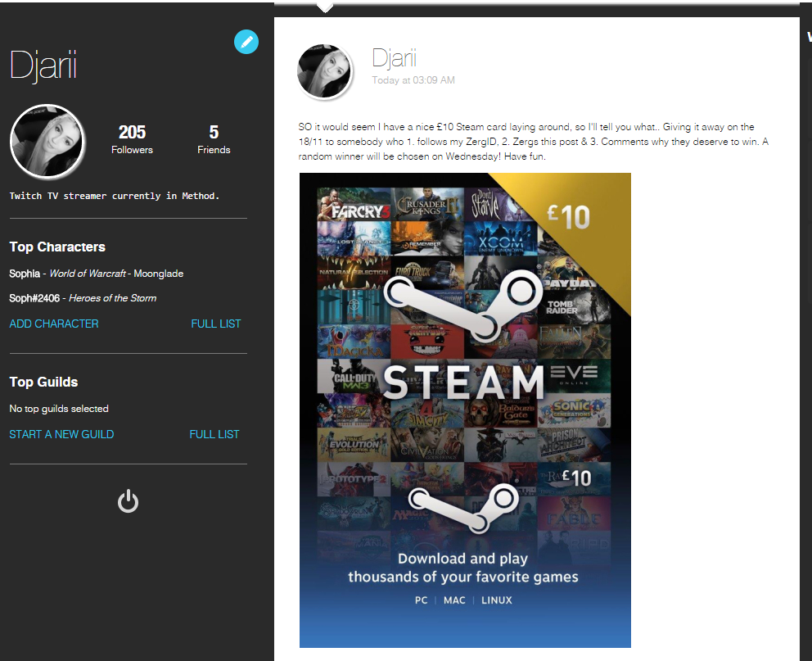Open FULL LIST under Top Guilds
Image resolution: width=812 pixels, height=661 pixels.
214,434
